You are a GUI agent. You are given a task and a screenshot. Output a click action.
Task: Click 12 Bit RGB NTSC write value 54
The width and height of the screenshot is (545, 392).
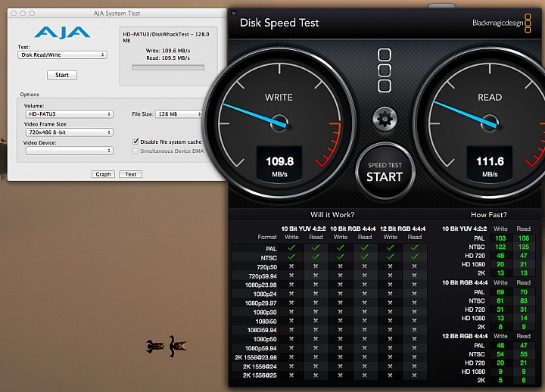tap(500, 354)
